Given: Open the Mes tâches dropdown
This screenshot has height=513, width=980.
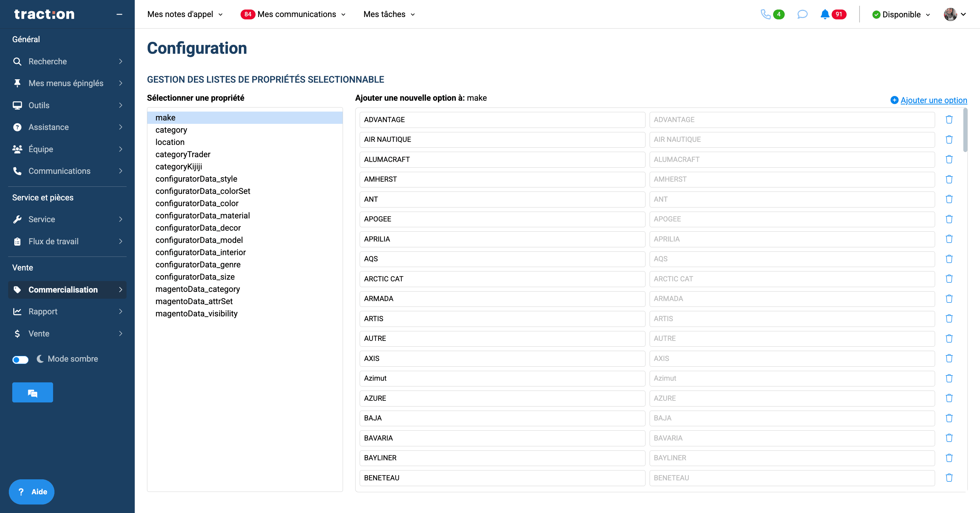Looking at the screenshot, I should [x=389, y=14].
